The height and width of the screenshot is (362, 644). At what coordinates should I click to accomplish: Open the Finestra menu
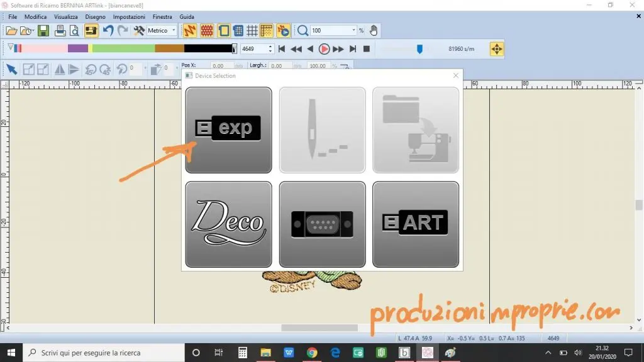(162, 17)
